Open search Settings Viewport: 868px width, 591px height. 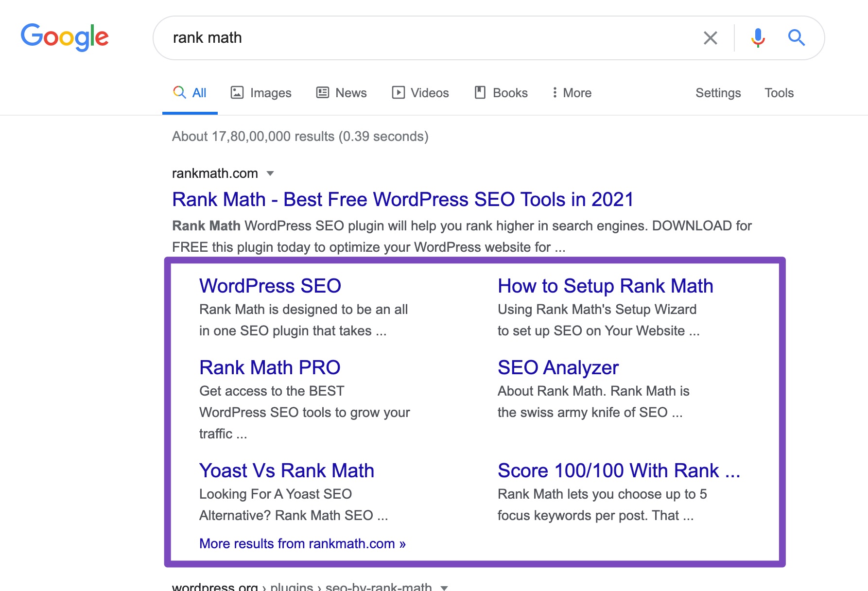pyautogui.click(x=718, y=93)
